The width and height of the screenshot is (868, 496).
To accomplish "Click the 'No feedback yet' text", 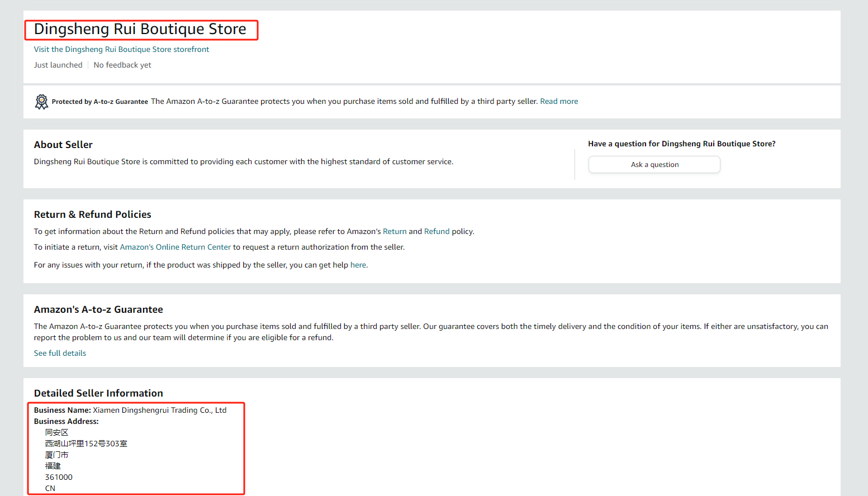I will coord(122,65).
